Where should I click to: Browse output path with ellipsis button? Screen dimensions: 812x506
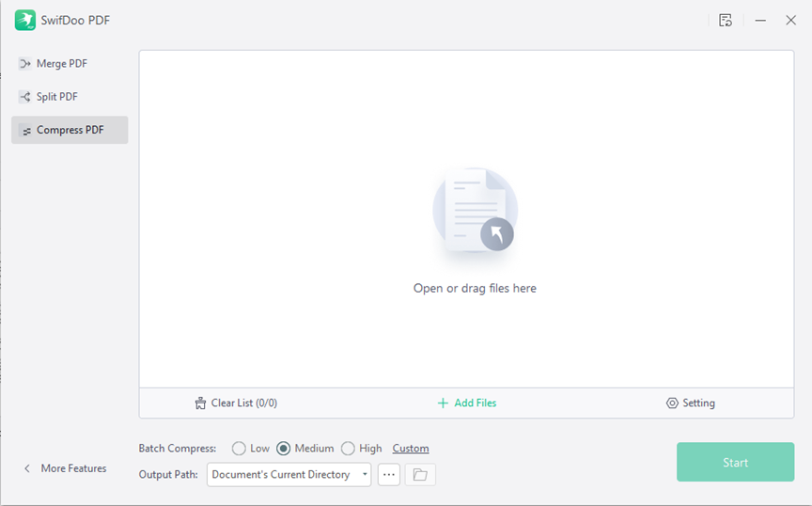click(389, 474)
